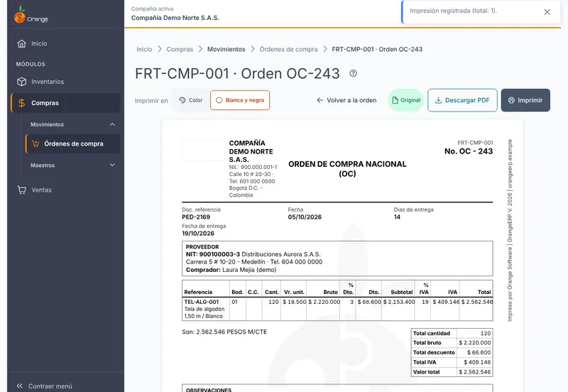This screenshot has height=392, width=568.
Task: Click the help icon beside title
Action: (x=353, y=74)
